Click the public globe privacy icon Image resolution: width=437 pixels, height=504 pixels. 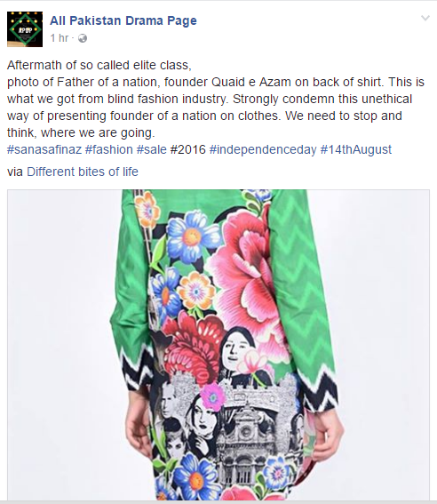point(83,38)
